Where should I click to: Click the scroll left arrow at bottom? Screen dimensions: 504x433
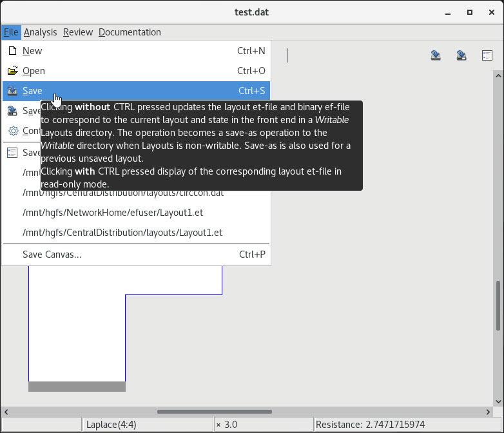click(x=6, y=412)
